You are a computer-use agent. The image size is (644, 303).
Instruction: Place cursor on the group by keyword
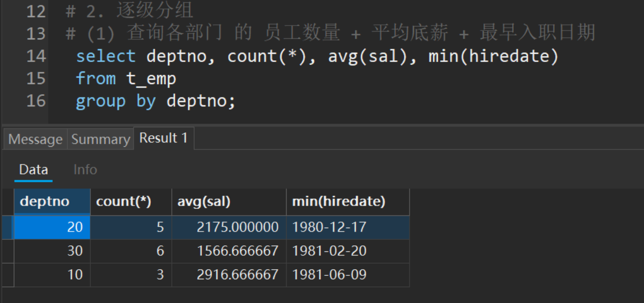pos(116,101)
